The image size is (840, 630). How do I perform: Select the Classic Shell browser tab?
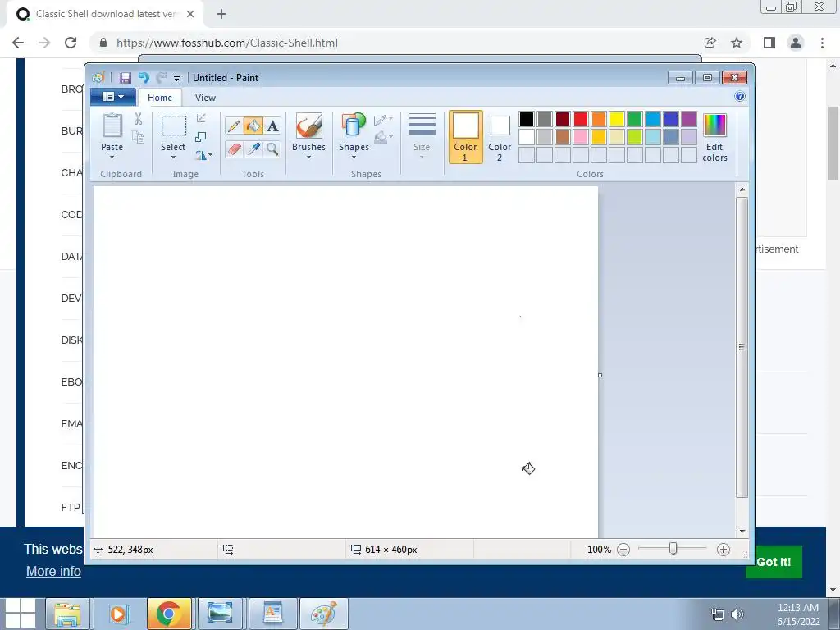(106, 14)
